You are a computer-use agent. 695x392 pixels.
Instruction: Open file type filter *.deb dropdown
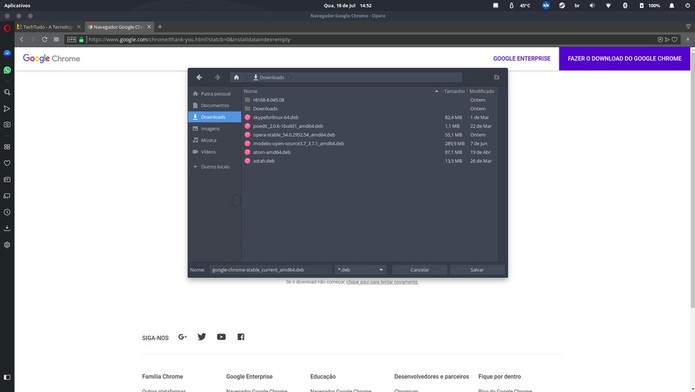point(360,270)
